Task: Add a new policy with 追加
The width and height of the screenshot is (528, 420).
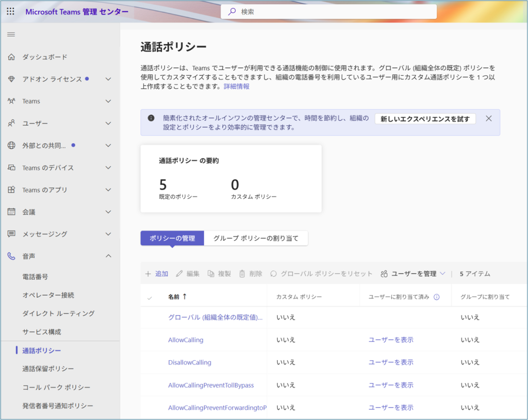Action: point(157,274)
